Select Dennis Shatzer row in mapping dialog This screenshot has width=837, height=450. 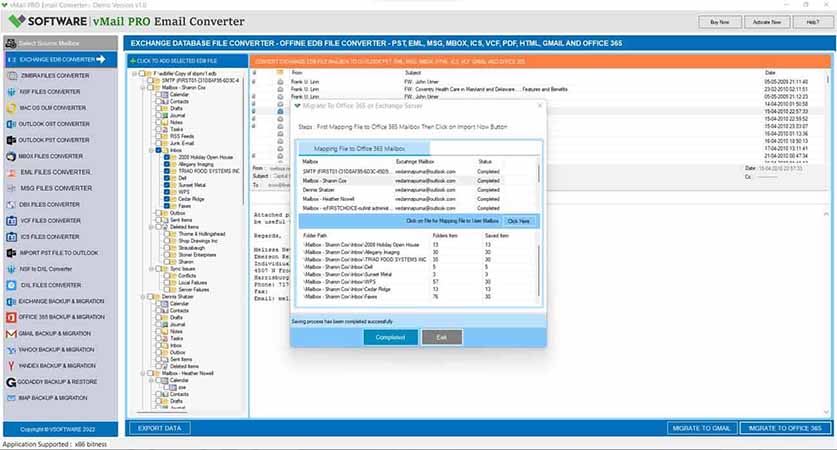[x=418, y=190]
